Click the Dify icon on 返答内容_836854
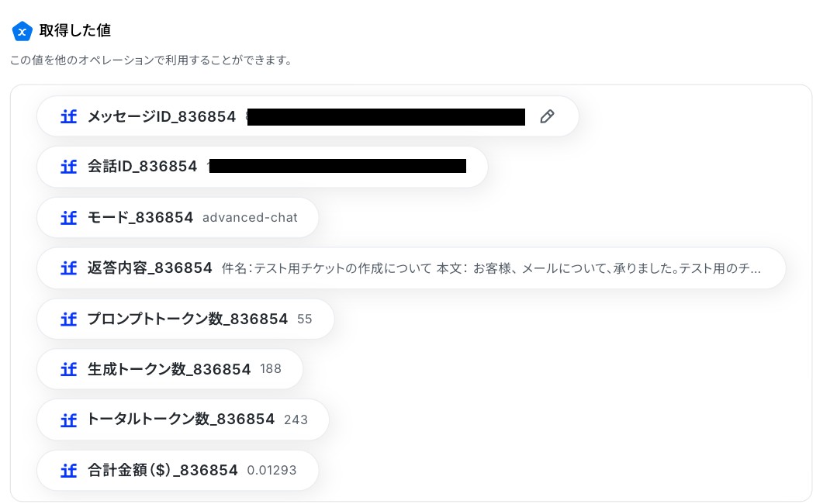This screenshot has width=830, height=504. pos(69,268)
